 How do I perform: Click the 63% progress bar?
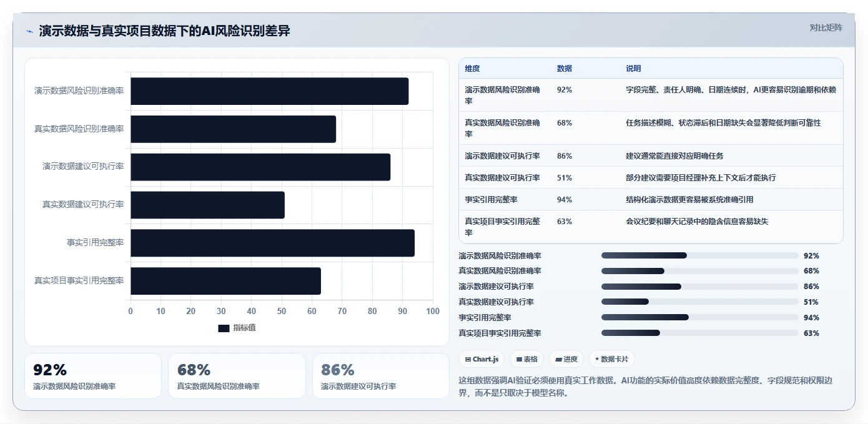pyautogui.click(x=699, y=333)
